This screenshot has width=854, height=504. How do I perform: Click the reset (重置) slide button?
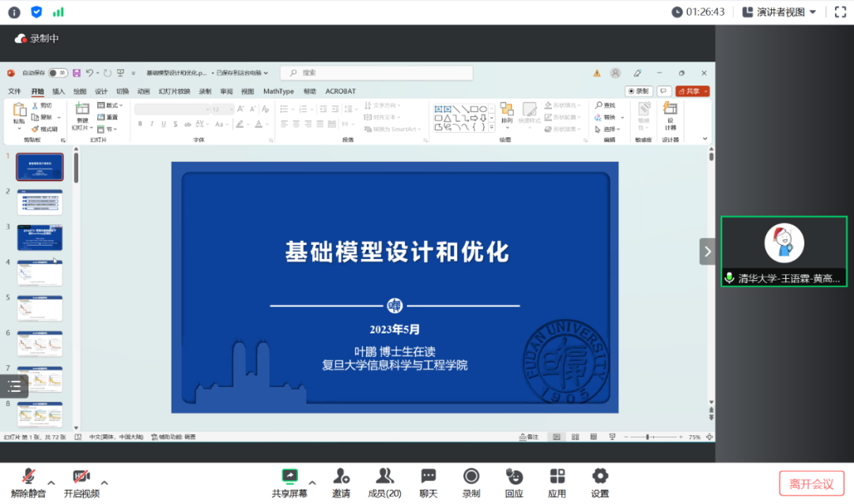[x=108, y=117]
